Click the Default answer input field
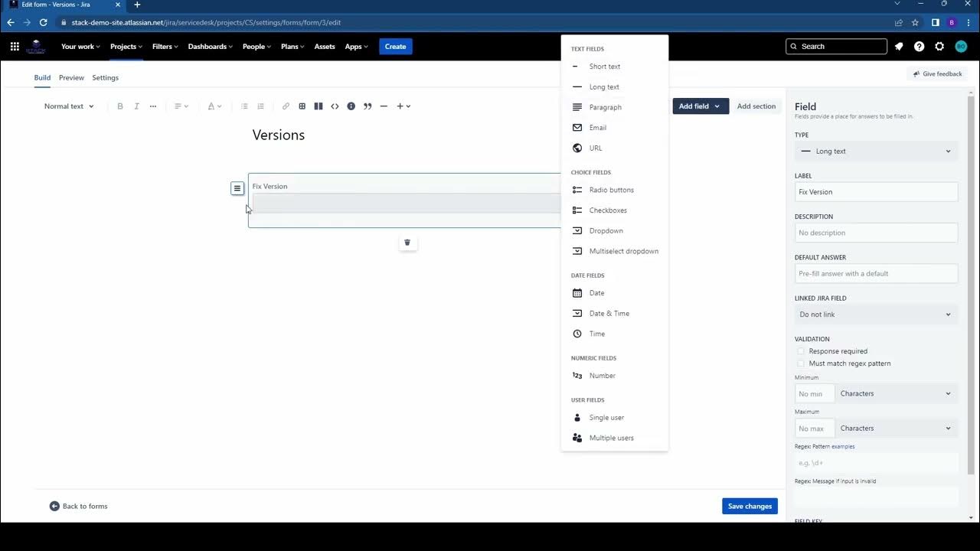This screenshot has width=980, height=551. 876,273
